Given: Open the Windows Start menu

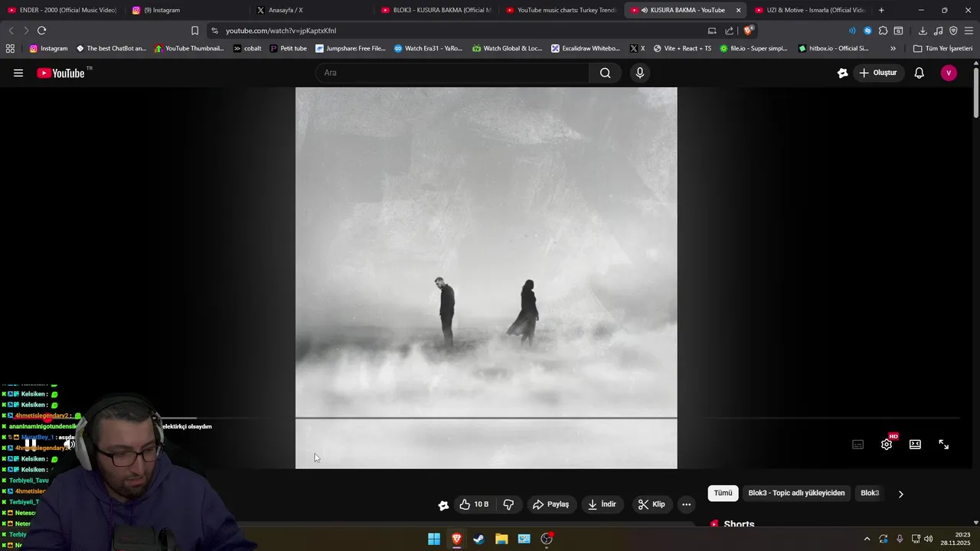Looking at the screenshot, I should click(434, 539).
